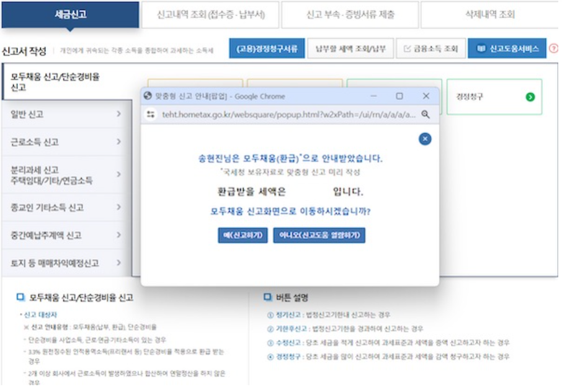Click the popup address bar URL
The image size is (562, 392).
[288, 115]
